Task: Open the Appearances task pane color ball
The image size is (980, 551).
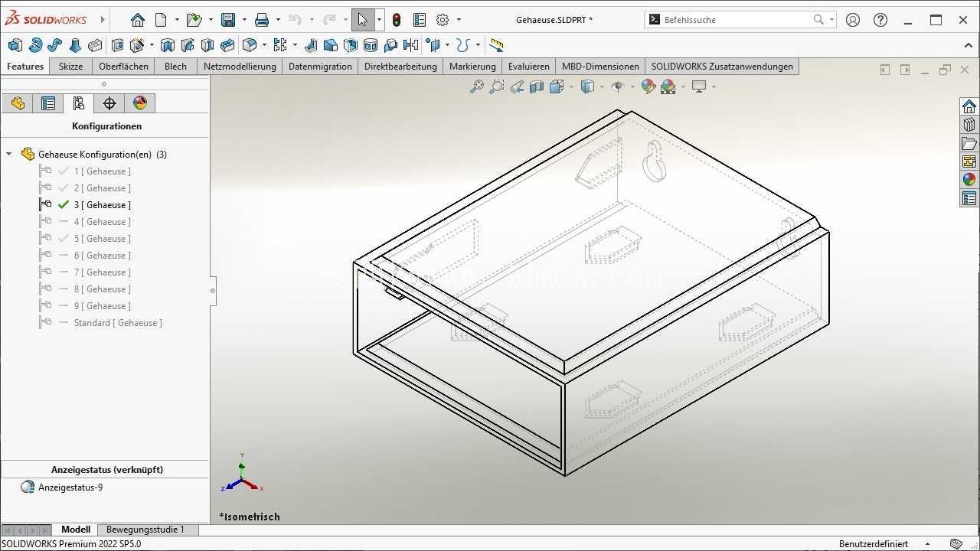Action: coord(969,180)
